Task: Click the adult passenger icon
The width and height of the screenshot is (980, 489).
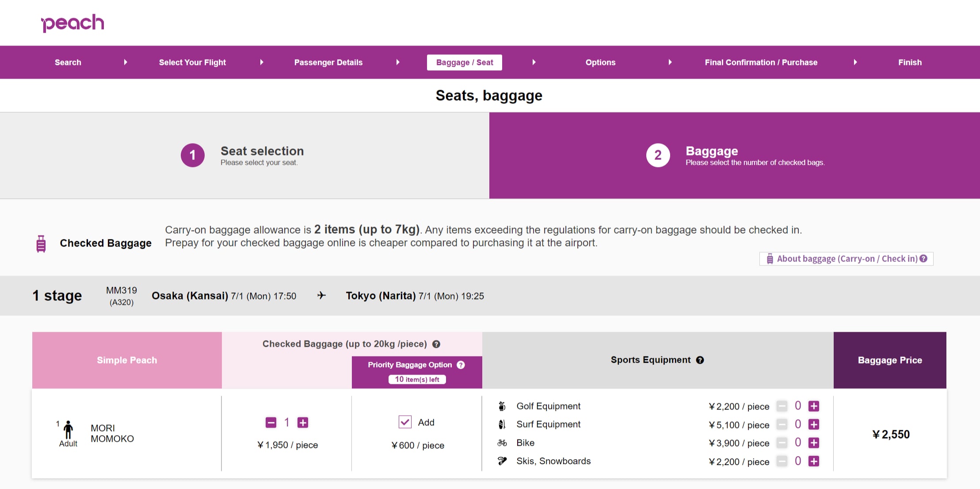Action: coord(68,429)
